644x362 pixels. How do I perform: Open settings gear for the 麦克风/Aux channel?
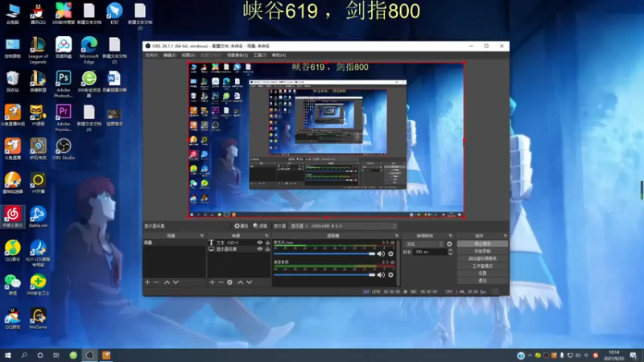pyautogui.click(x=390, y=253)
